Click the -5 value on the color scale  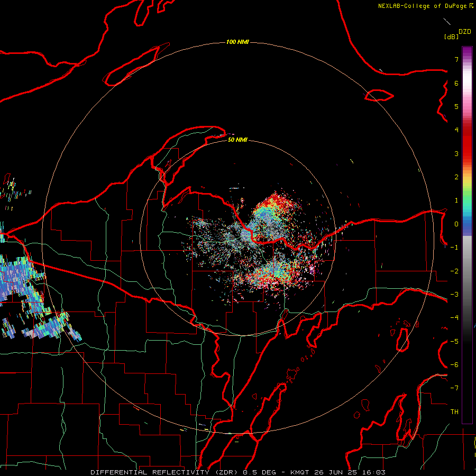(x=454, y=342)
